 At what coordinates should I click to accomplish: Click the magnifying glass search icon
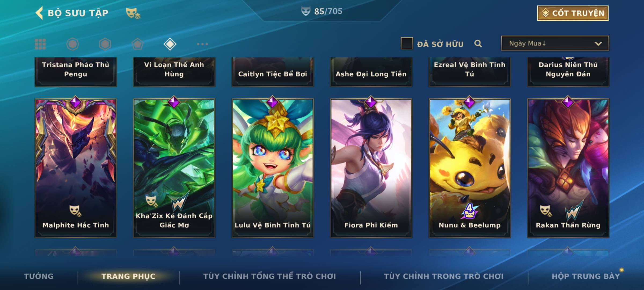[478, 44]
